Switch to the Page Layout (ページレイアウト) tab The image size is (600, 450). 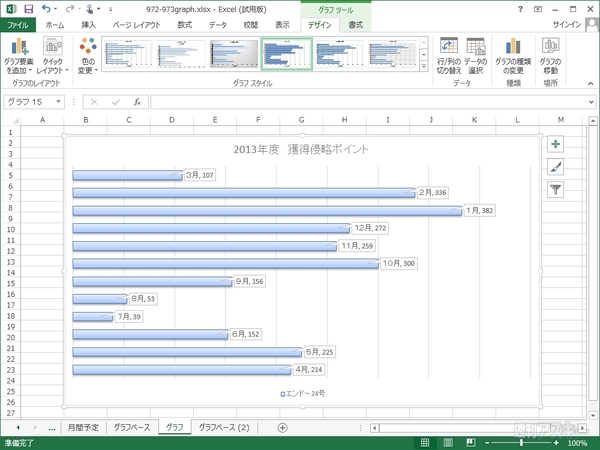[136, 25]
